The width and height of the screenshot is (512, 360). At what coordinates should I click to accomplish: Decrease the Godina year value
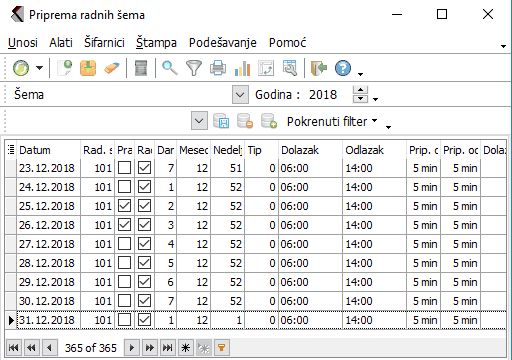point(360,99)
